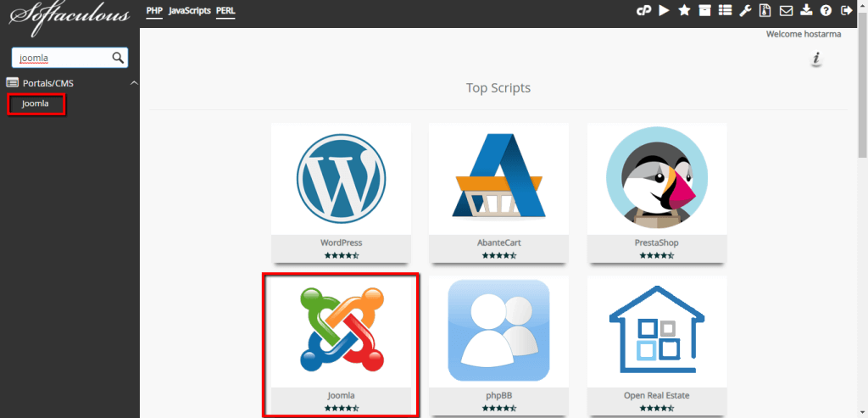Open ratings using the star icon
This screenshot has height=418, width=868.
tap(685, 10)
